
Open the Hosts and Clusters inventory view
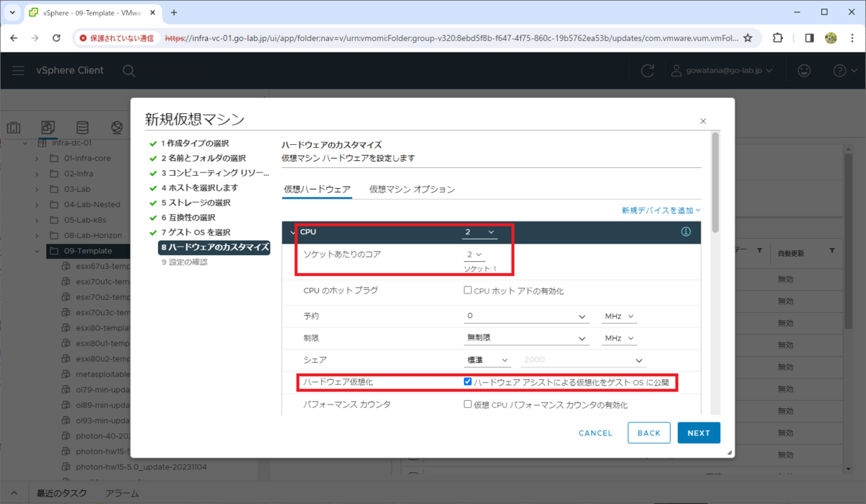pos(14,128)
